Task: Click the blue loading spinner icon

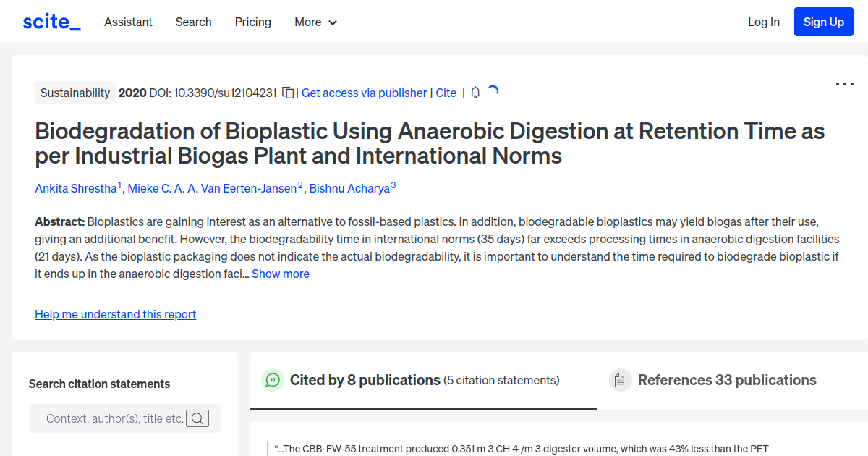Action: [493, 90]
